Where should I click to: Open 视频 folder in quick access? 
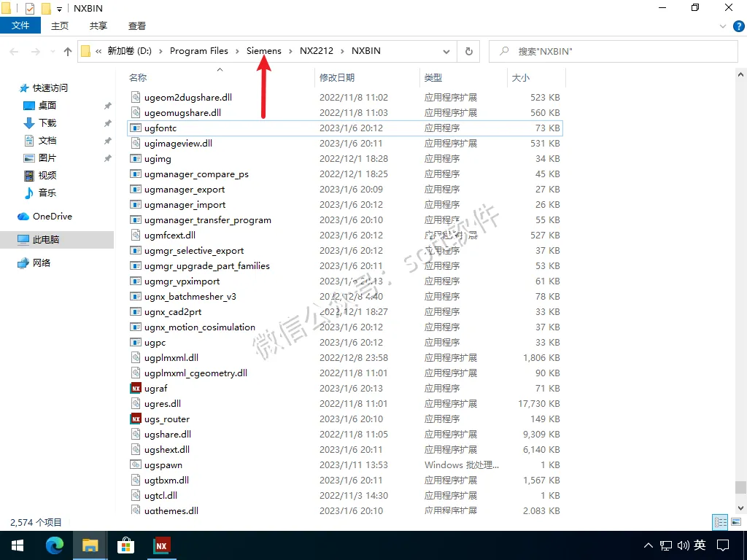coord(47,175)
